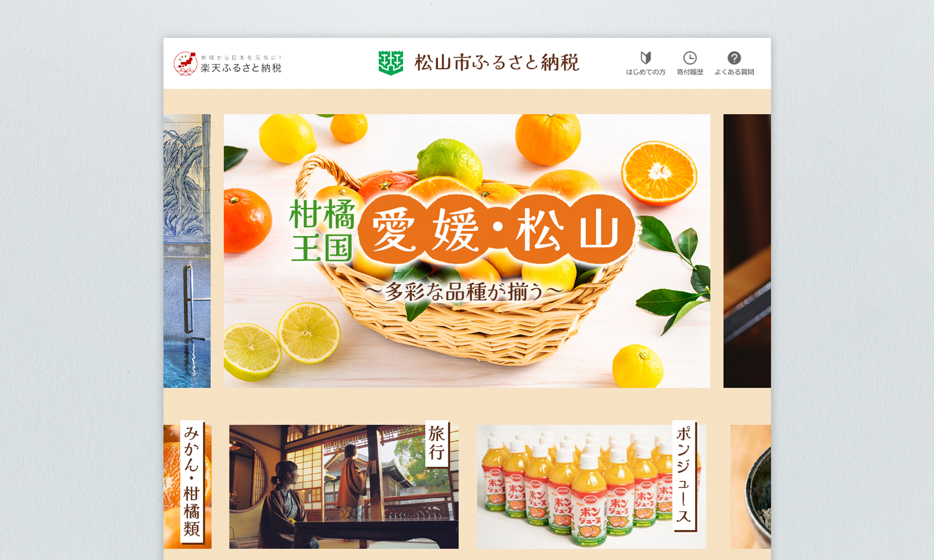Click the はじめての方 book icon
Image resolution: width=934 pixels, height=560 pixels.
647,57
